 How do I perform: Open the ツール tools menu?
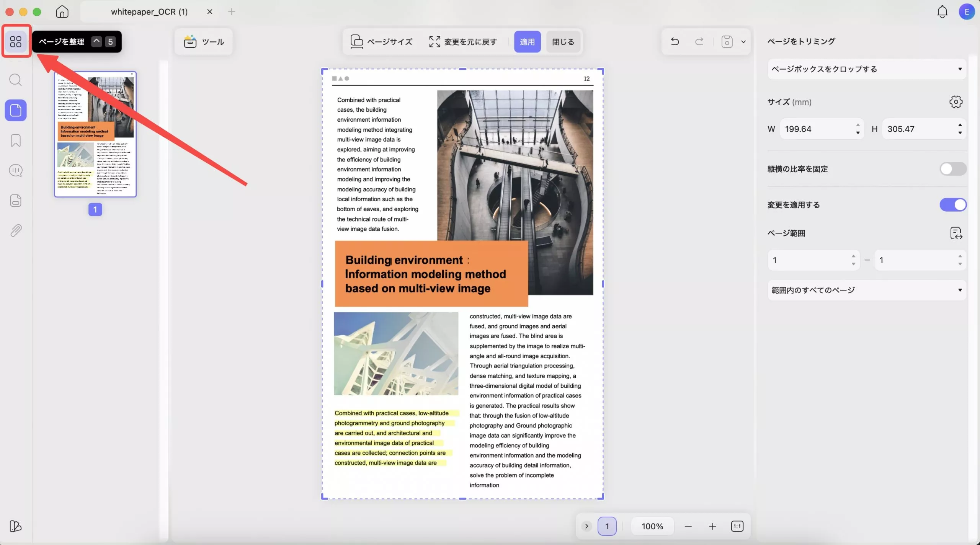tap(204, 42)
